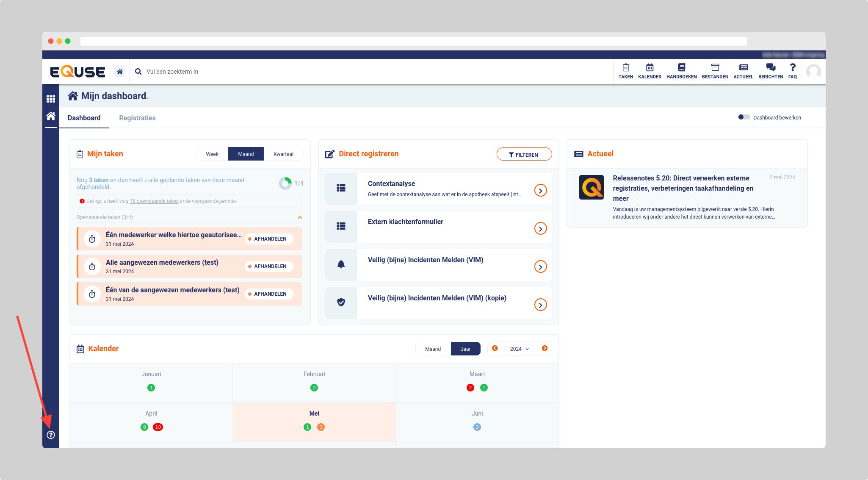The width and height of the screenshot is (868, 480).
Task: Toggle Dashboard bewerken switch
Action: [x=744, y=117]
